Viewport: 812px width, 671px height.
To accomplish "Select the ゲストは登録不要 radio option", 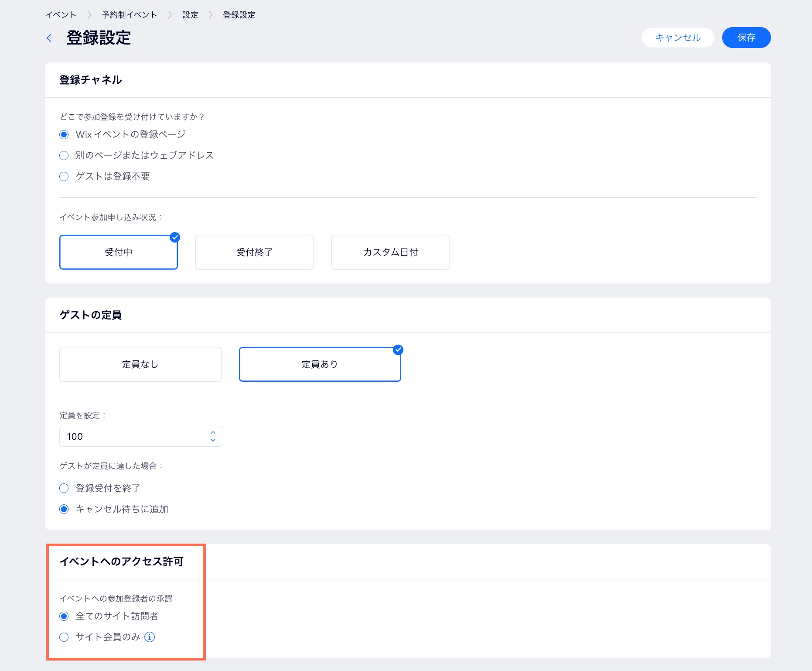I will (64, 176).
